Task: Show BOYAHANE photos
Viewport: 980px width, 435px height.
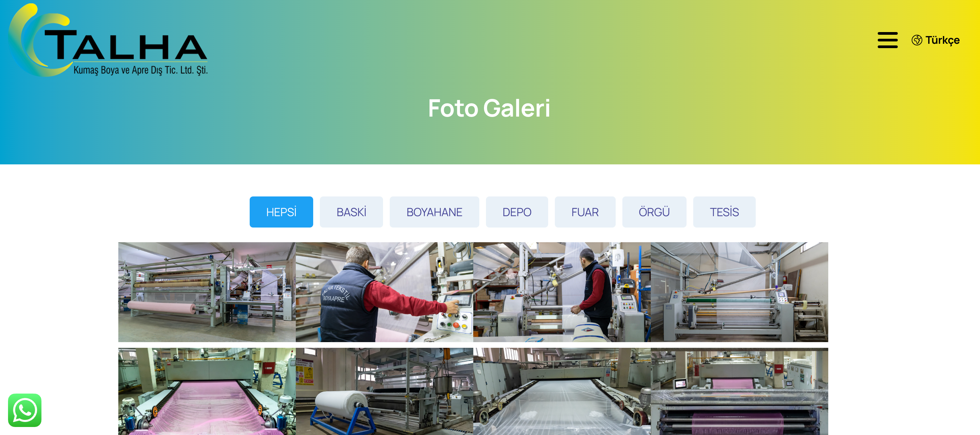Action: pos(434,212)
